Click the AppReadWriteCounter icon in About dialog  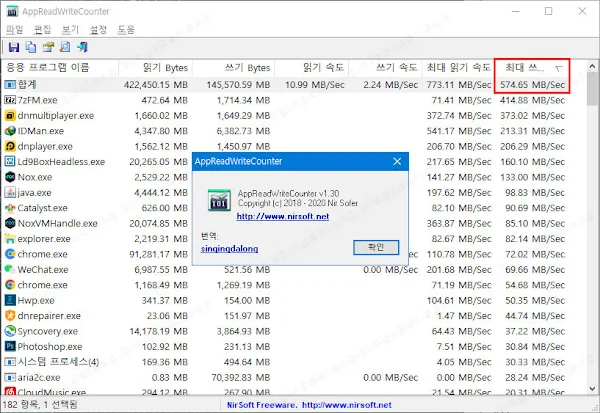coord(219,200)
